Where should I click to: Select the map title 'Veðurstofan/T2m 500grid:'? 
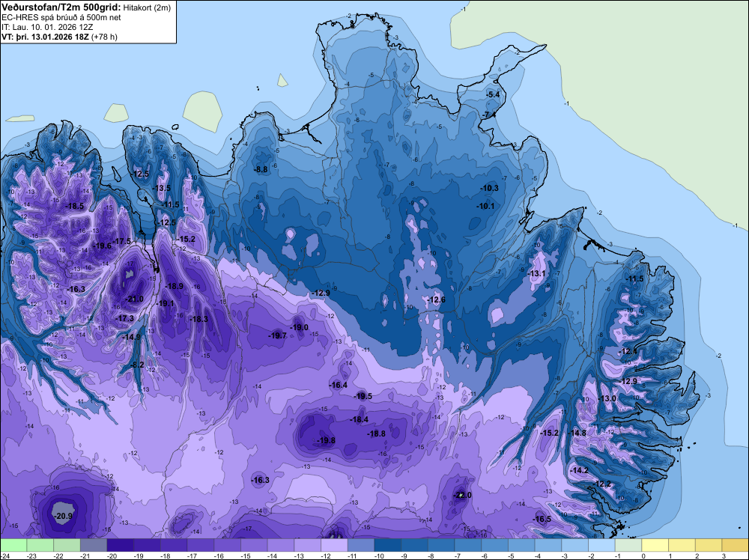60,7
